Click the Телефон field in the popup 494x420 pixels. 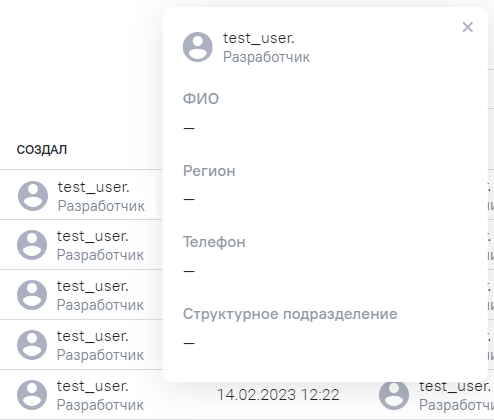(214, 242)
